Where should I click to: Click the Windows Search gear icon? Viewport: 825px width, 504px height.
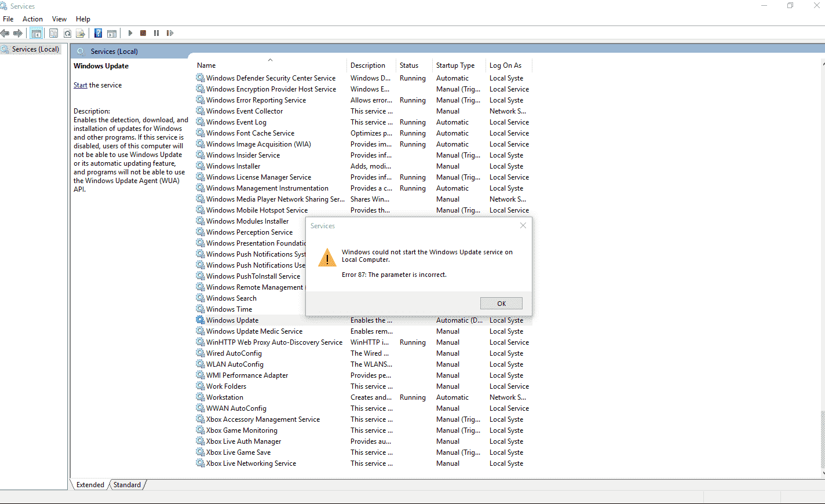coord(200,298)
